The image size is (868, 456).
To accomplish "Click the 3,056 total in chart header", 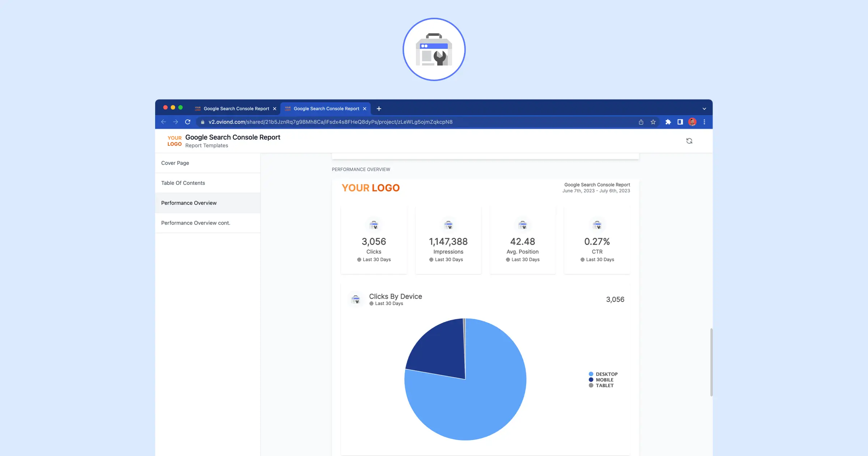I will click(x=615, y=299).
